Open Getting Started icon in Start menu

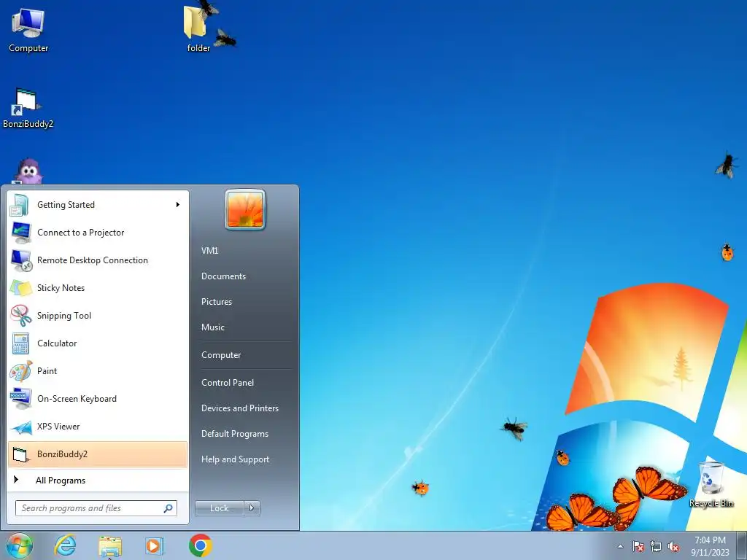[20, 205]
